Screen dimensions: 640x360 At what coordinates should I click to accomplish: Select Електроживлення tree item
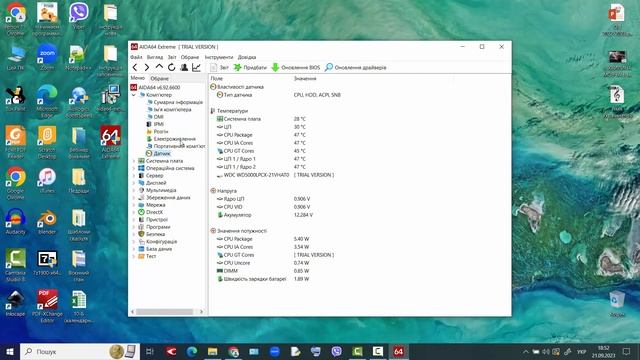171,139
